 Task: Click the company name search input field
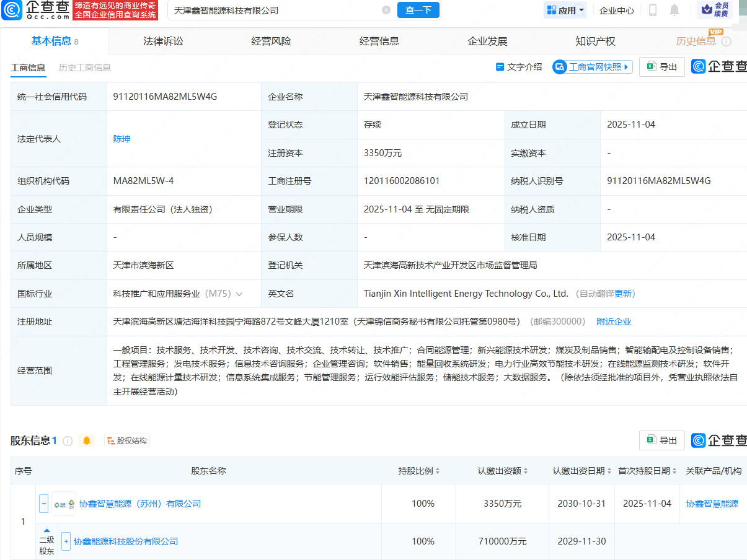coord(273,11)
